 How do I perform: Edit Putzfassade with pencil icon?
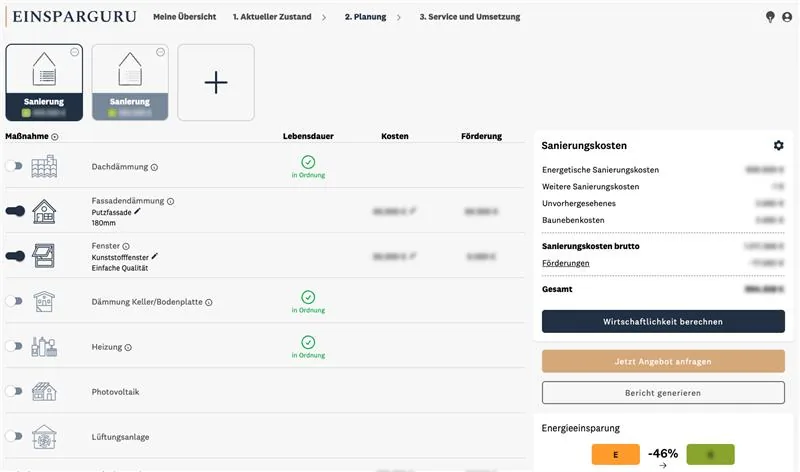tap(137, 211)
